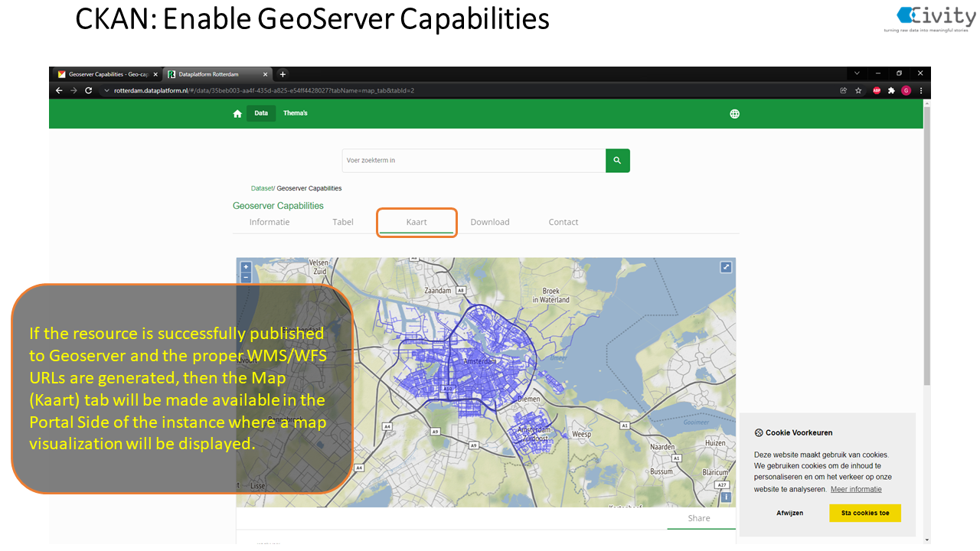The image size is (980, 551).
Task: Click the Naarden label on map
Action: pos(662,447)
